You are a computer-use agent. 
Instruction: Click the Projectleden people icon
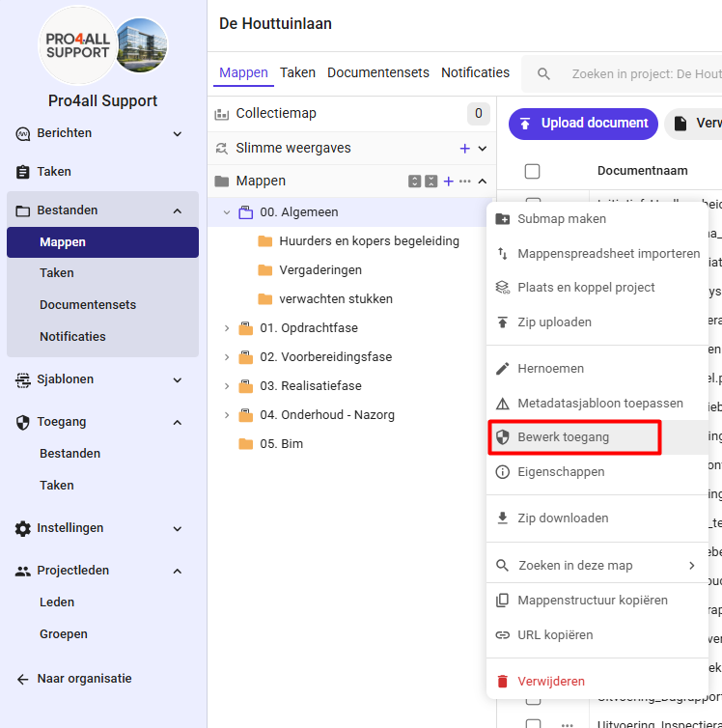(23, 571)
